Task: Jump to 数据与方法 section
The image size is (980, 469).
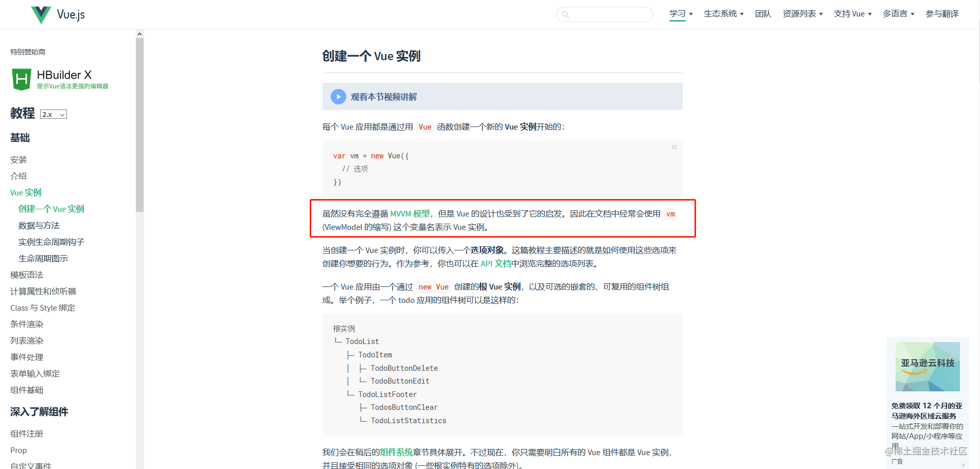Action: (39, 225)
